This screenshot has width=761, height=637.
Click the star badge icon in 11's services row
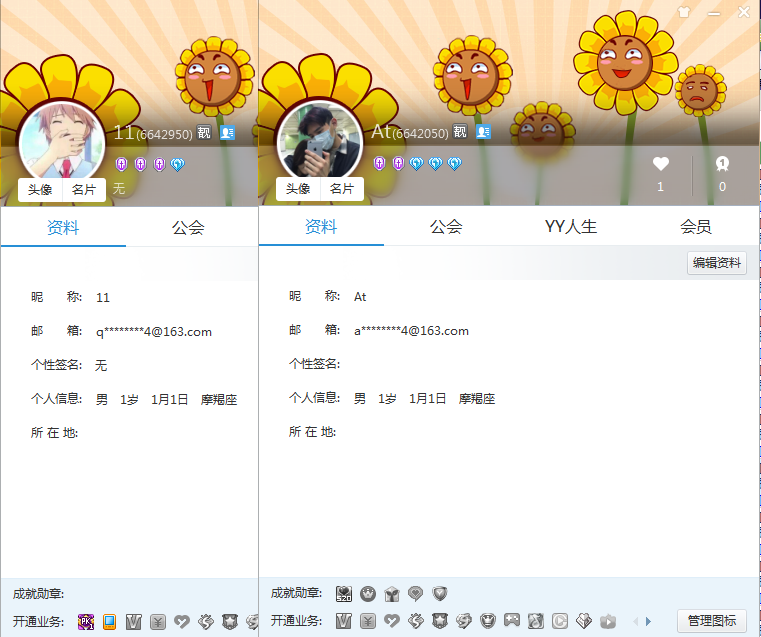click(x=230, y=621)
